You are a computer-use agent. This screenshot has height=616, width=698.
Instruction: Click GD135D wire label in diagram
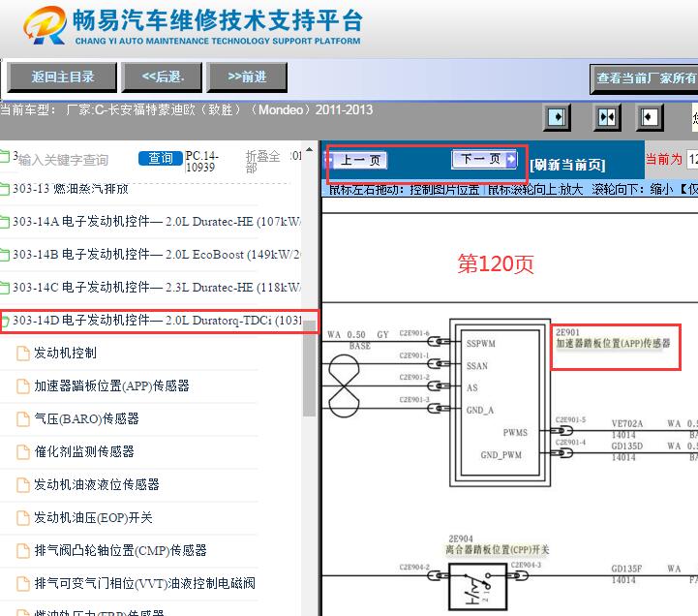626,446
